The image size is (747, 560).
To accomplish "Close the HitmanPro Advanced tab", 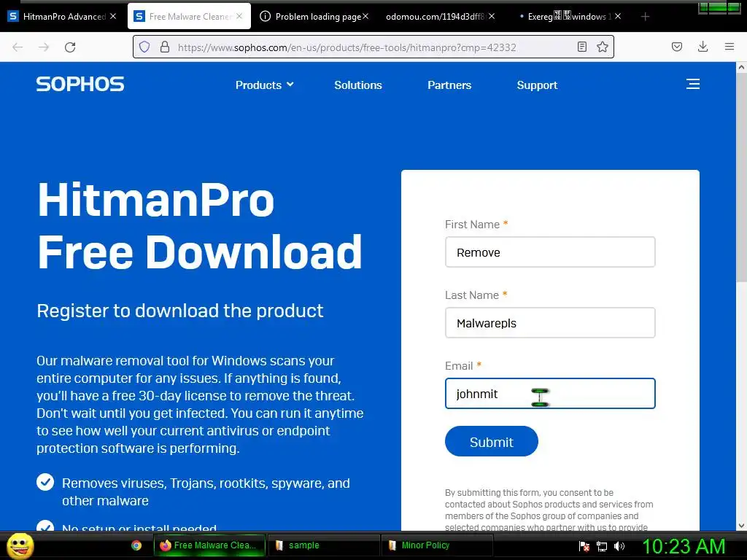I will coord(113,16).
